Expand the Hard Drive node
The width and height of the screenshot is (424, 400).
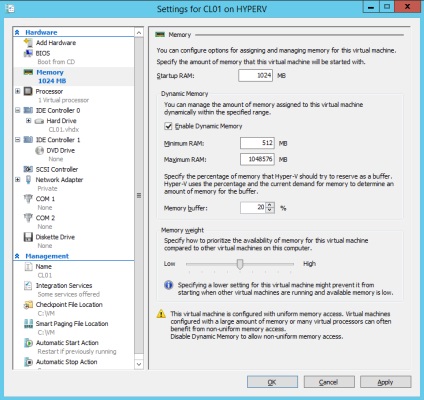[x=29, y=121]
